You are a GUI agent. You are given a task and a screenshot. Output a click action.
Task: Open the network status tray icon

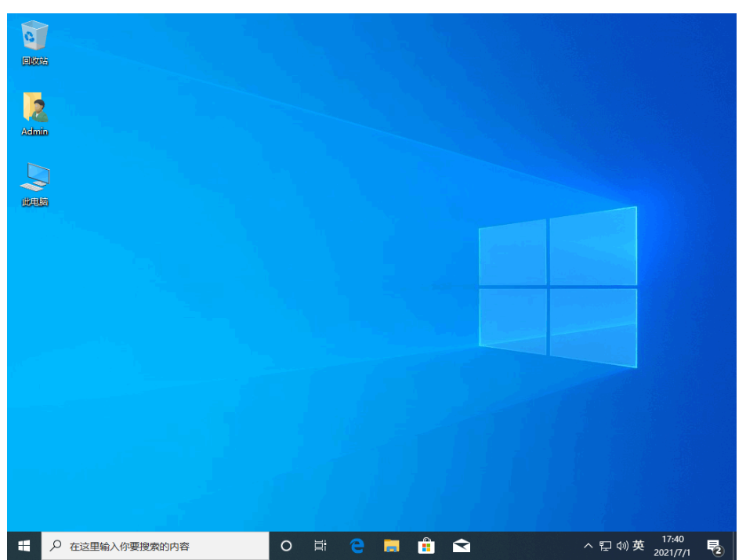pyautogui.click(x=606, y=546)
